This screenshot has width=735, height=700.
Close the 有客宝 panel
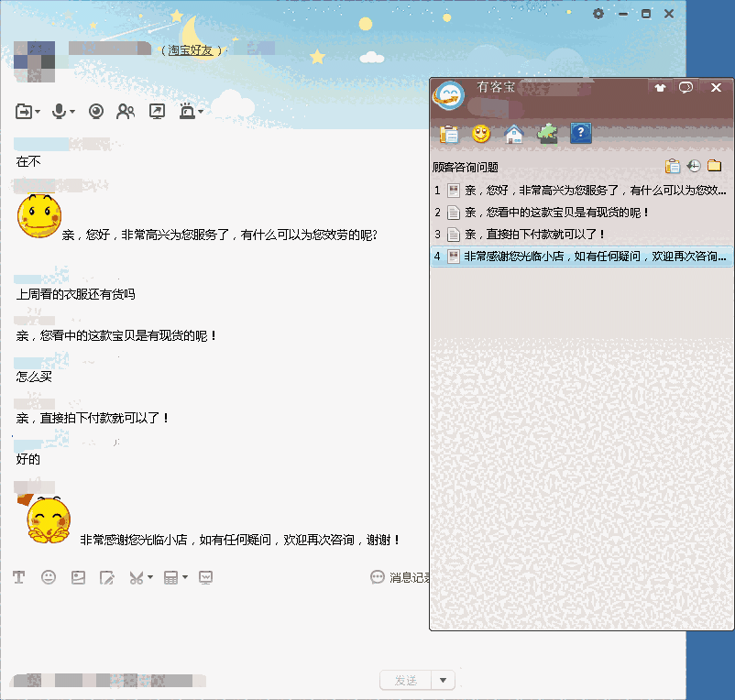[716, 88]
